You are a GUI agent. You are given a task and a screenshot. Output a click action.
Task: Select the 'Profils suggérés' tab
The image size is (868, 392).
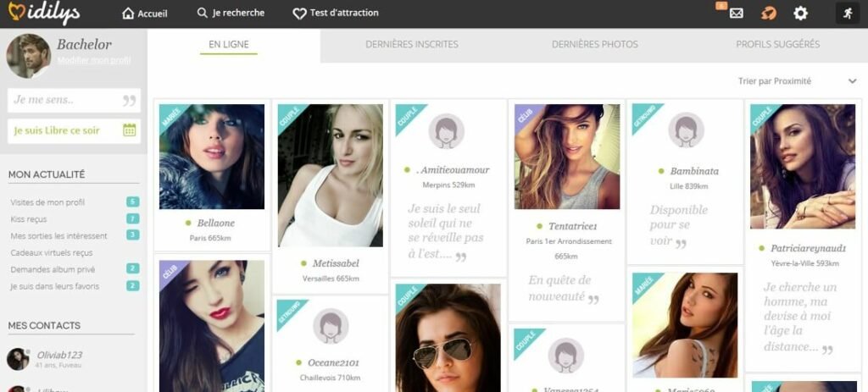point(777,44)
